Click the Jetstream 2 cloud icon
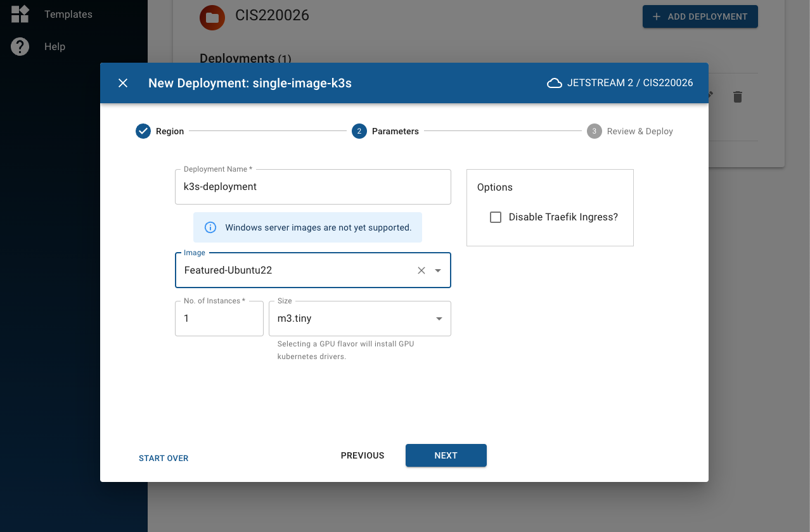Screen dimensions: 810x532 (x=555, y=83)
